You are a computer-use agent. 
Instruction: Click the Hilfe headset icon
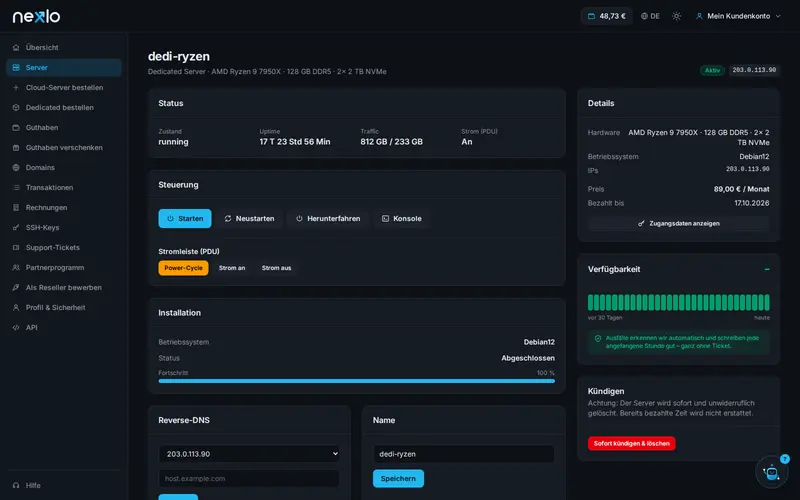click(x=16, y=485)
